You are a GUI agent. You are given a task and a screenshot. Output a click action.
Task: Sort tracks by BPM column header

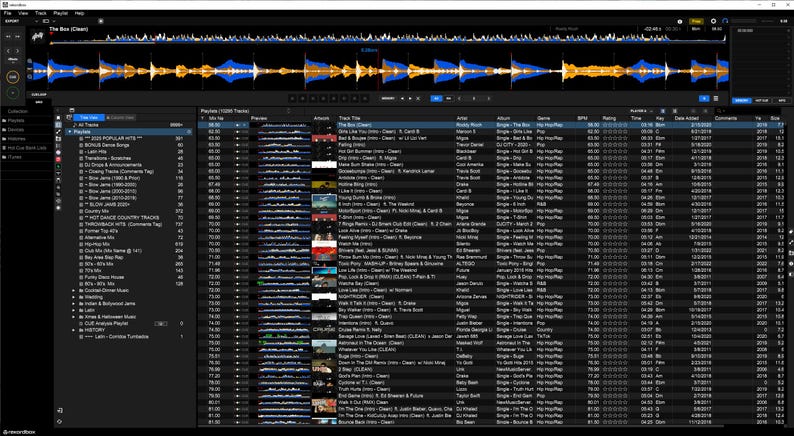(582, 118)
